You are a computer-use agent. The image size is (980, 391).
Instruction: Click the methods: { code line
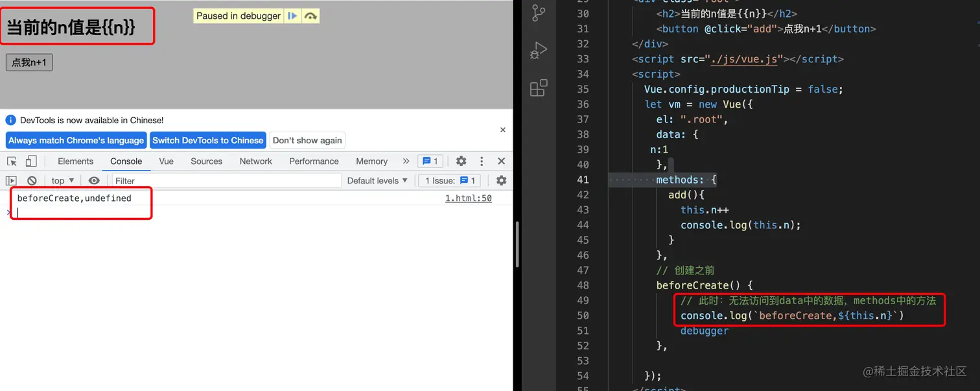click(x=686, y=180)
